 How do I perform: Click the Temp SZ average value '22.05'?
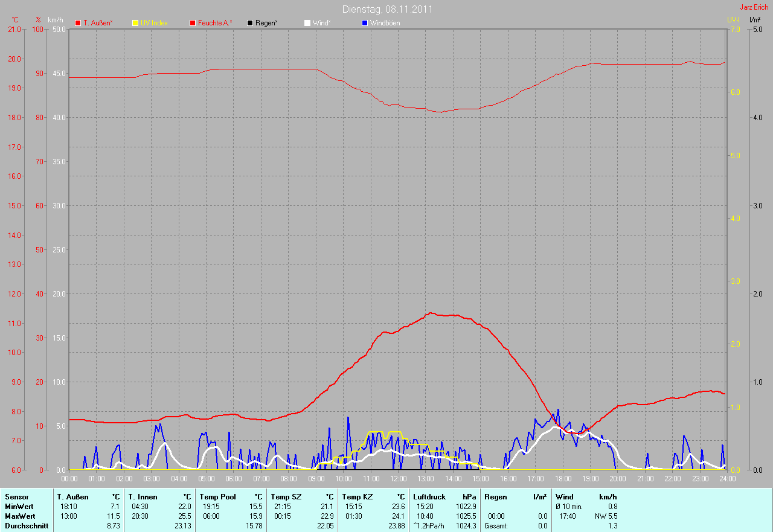point(325,526)
